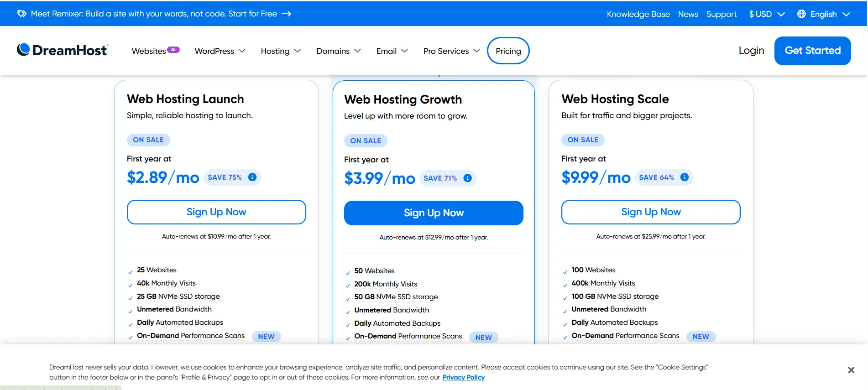868x390 pixels.
Task: Click '50 GB NVMe SSD storage' text
Action: pos(396,297)
